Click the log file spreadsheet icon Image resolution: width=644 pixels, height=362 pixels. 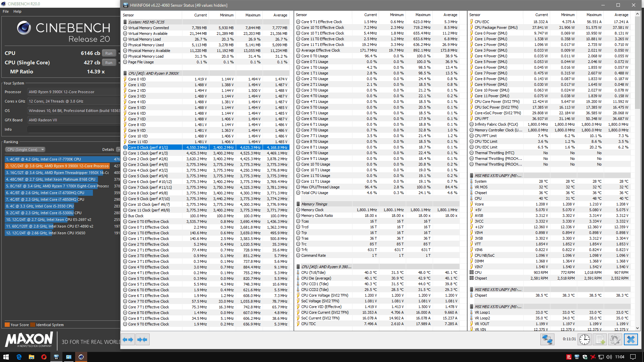tap(600, 340)
